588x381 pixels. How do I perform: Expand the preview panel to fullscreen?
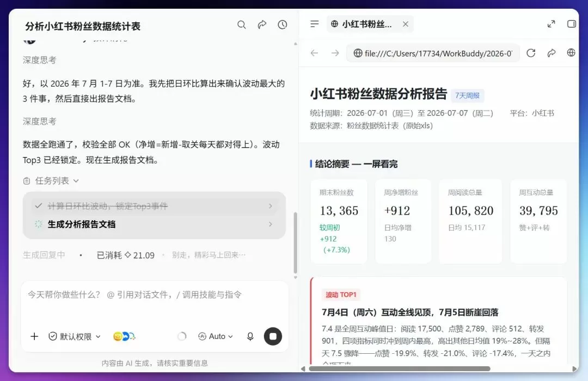[x=551, y=24]
